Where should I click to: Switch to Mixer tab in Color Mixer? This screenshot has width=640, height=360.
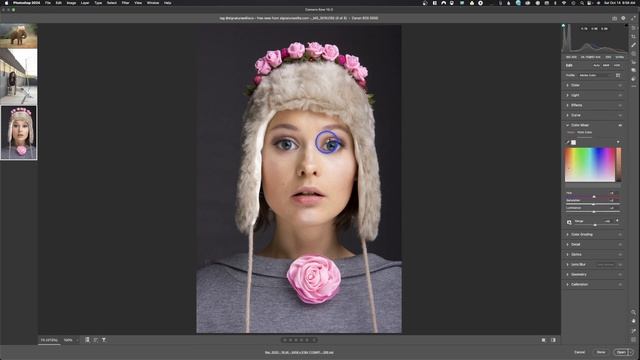pyautogui.click(x=571, y=132)
